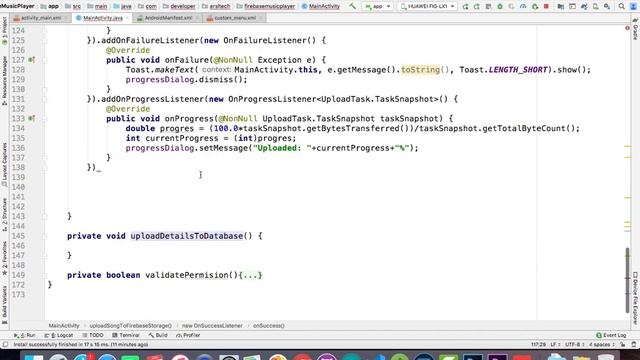The height and width of the screenshot is (360, 640).
Task: Click the line separator LF in status bar
Action: pyautogui.click(x=555, y=345)
